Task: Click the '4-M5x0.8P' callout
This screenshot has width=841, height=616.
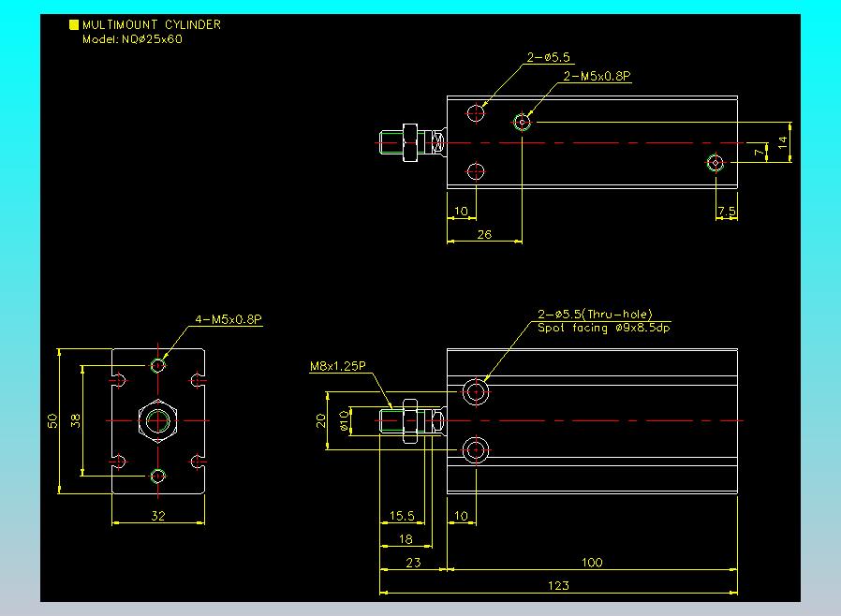Action: 229,319
